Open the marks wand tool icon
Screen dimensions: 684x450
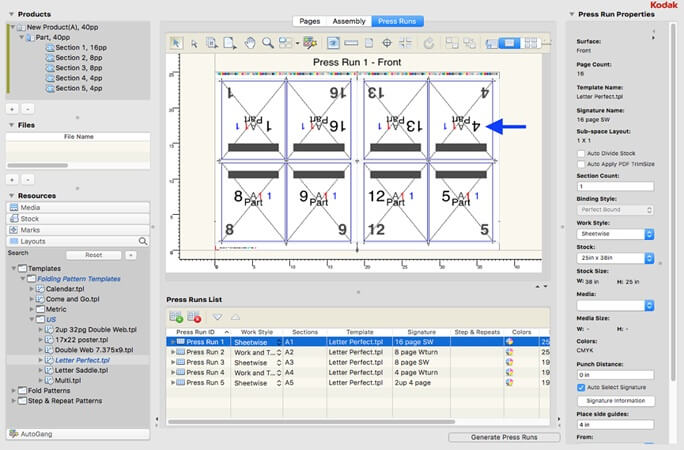(310, 43)
